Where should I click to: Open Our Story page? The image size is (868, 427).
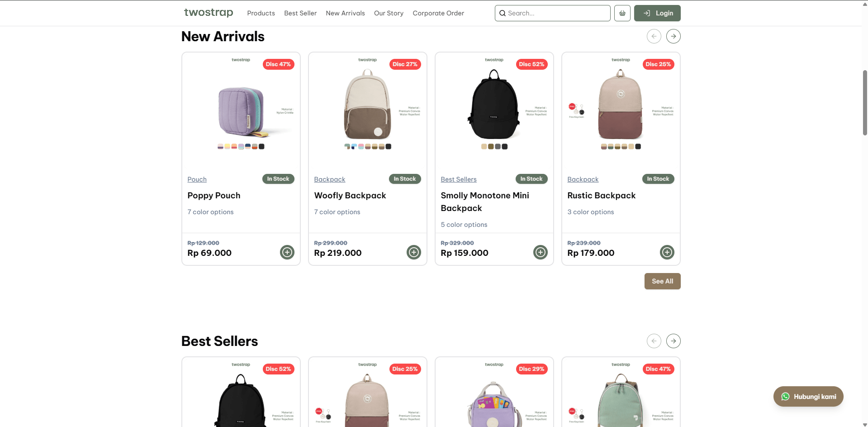389,13
